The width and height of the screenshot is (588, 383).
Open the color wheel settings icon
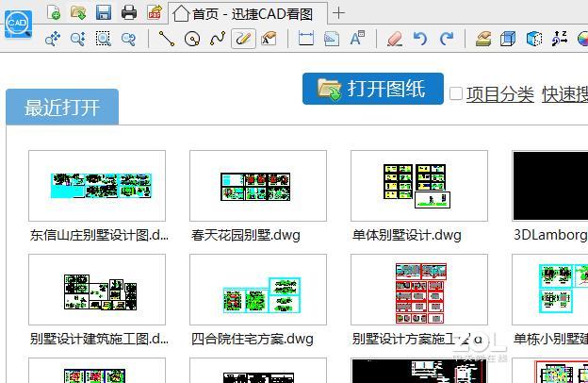pyautogui.click(x=582, y=39)
